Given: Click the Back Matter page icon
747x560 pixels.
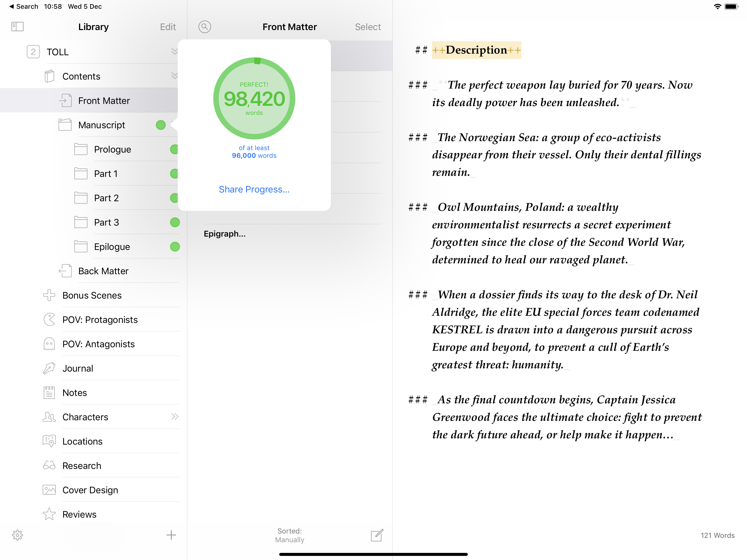Looking at the screenshot, I should (x=65, y=270).
